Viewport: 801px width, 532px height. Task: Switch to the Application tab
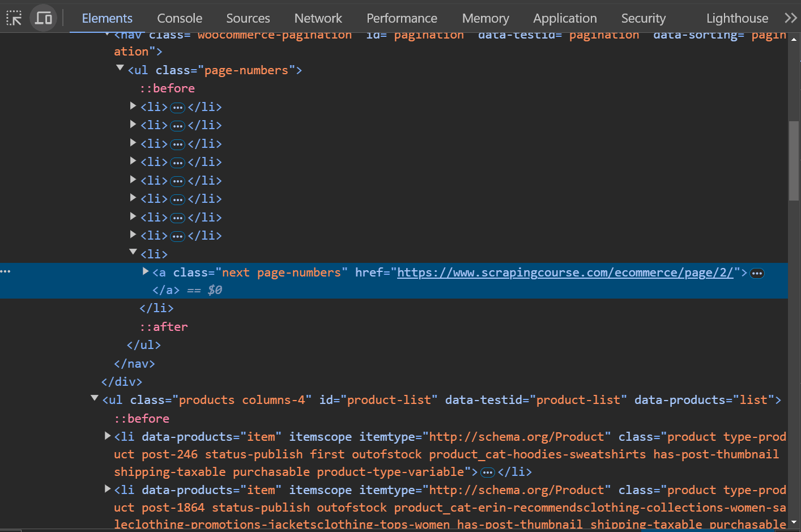coord(565,18)
